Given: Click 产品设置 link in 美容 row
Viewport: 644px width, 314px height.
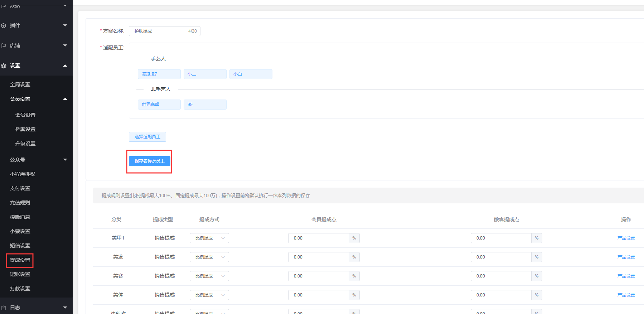Looking at the screenshot, I should pyautogui.click(x=626, y=276).
